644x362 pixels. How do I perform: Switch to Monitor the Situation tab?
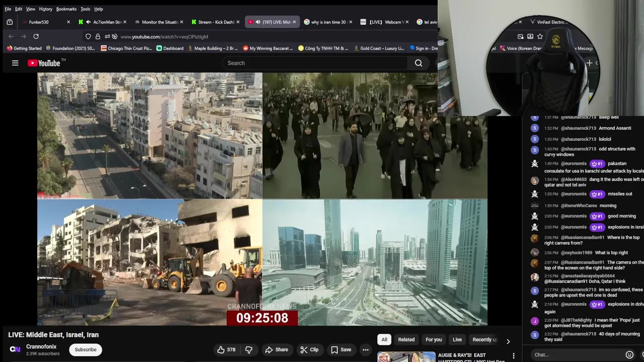159,22
